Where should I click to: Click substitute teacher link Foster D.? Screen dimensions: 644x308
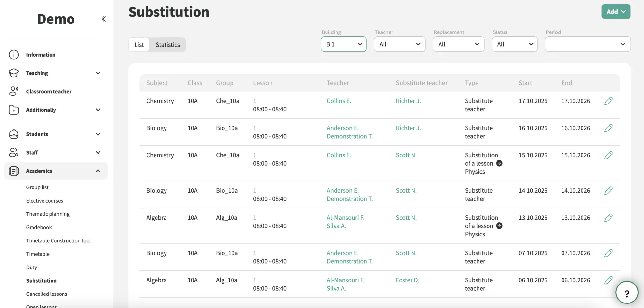coord(407,280)
